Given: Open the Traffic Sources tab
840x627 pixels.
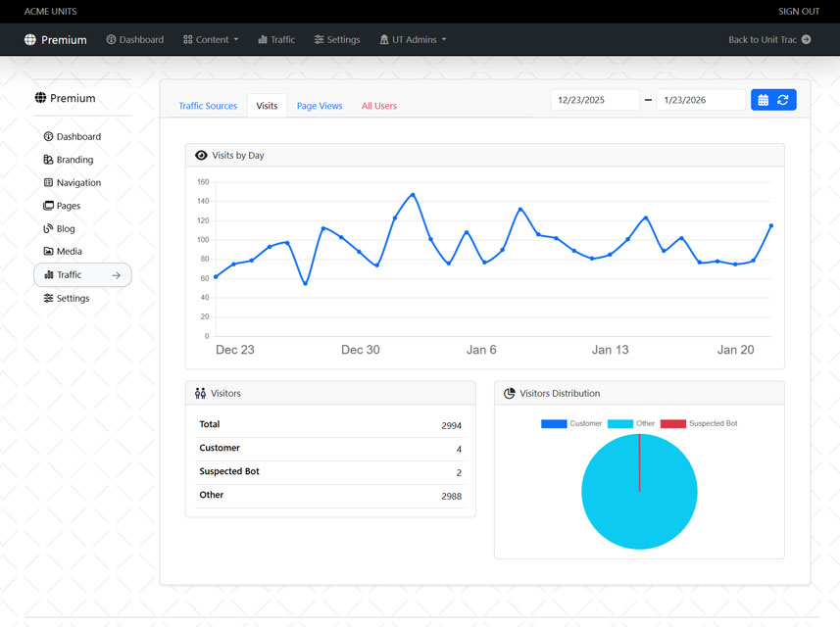Looking at the screenshot, I should pyautogui.click(x=208, y=106).
